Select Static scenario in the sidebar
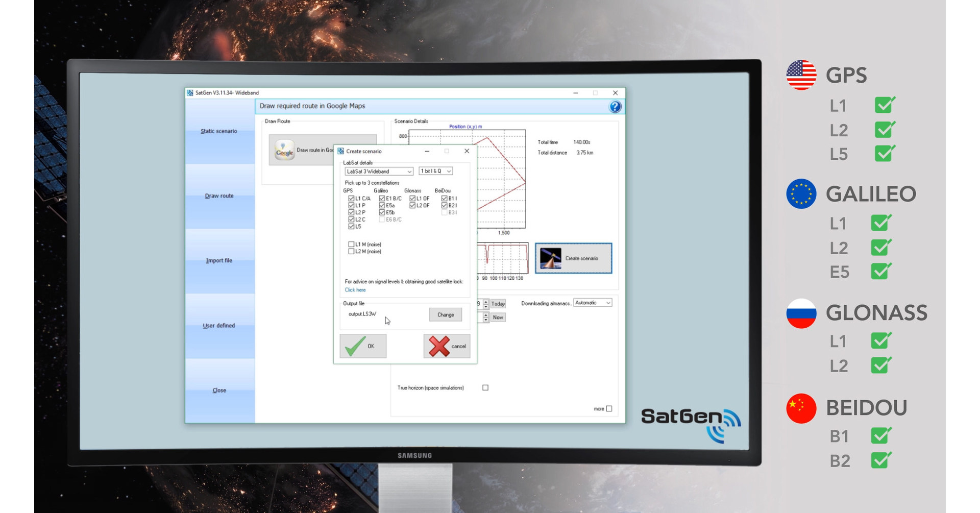Screen dimensions: 980x513 click(x=219, y=131)
